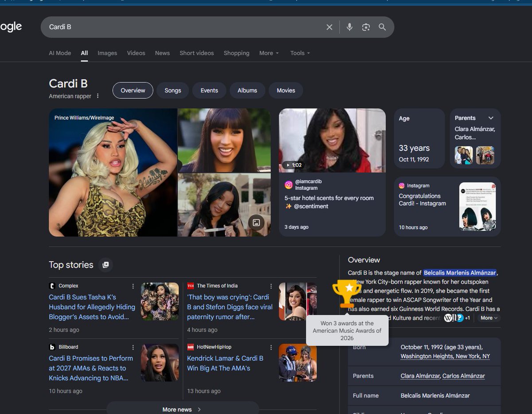Select the Events chip

[209, 90]
